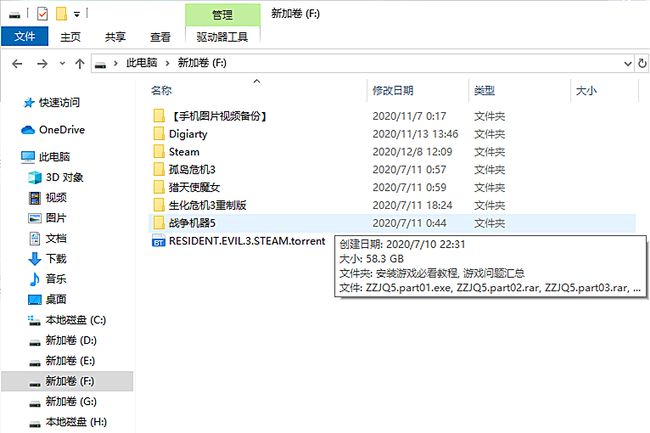Image resolution: width=650 pixels, height=433 pixels.
Task: Click date 2020/7/11 18:24 cell
Action: click(x=412, y=205)
